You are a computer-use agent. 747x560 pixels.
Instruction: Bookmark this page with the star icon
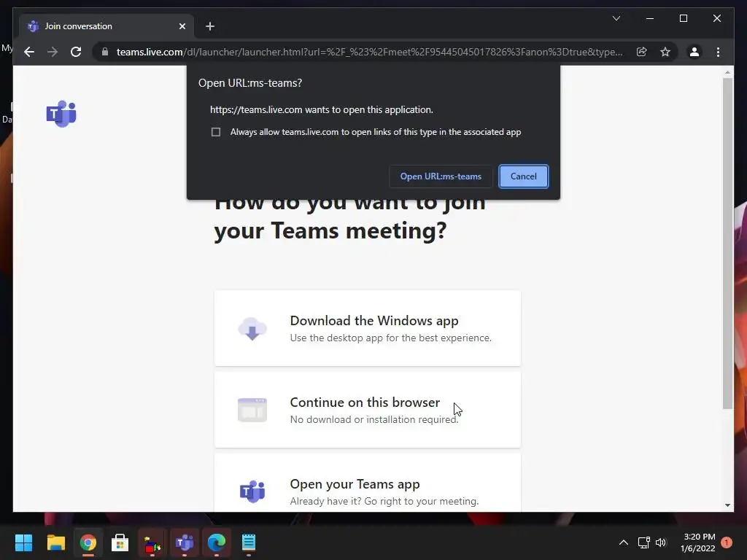click(x=665, y=52)
